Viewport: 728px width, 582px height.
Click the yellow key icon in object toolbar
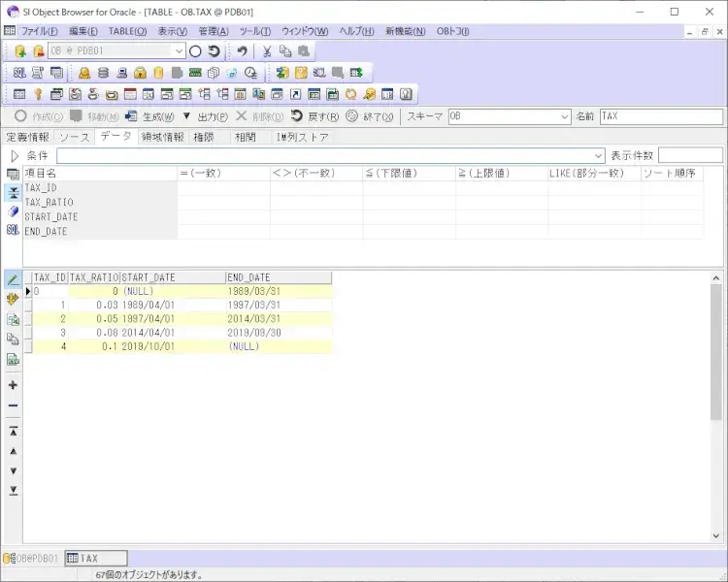(38, 95)
